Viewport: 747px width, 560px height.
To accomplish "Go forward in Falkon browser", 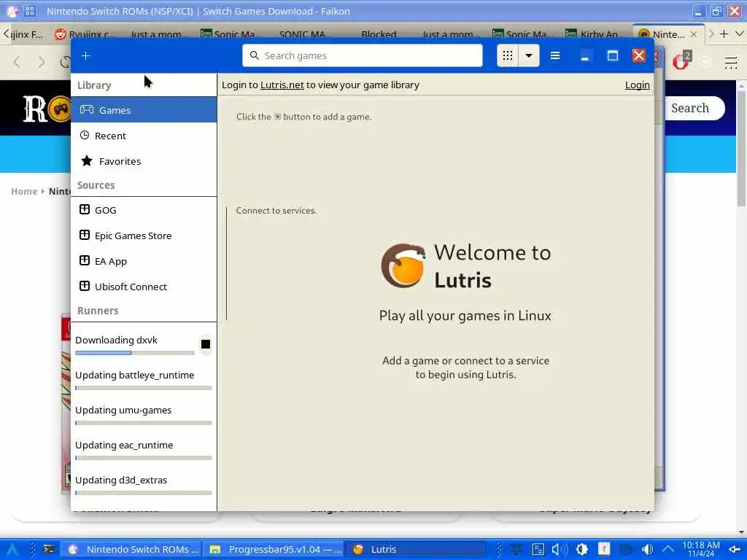I will click(42, 62).
